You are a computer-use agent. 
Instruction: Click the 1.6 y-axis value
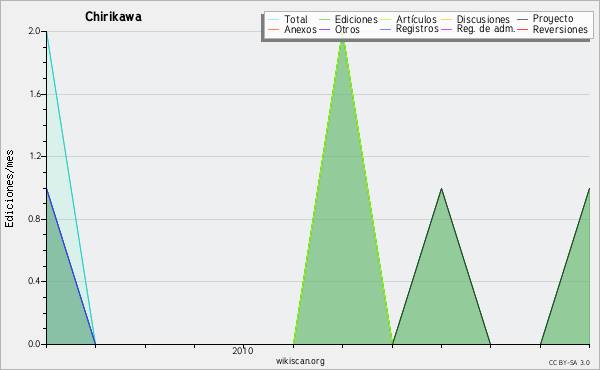coord(35,94)
